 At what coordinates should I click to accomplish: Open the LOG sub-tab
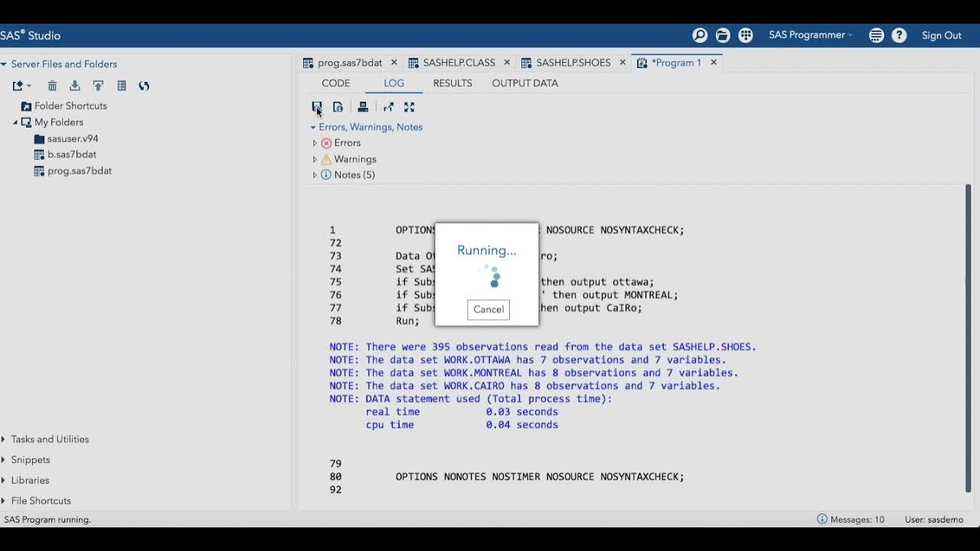coord(394,83)
